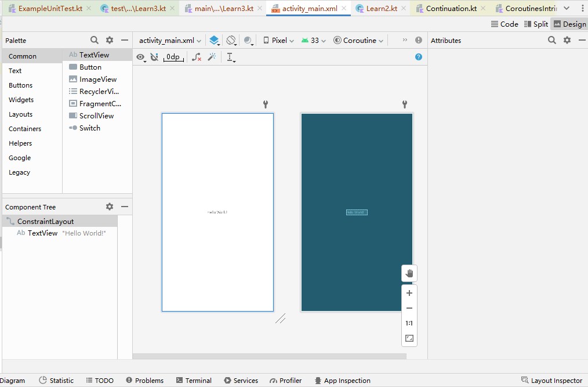Image resolution: width=588 pixels, height=387 pixels.
Task: Set zoom to 1:1
Action: 409,323
